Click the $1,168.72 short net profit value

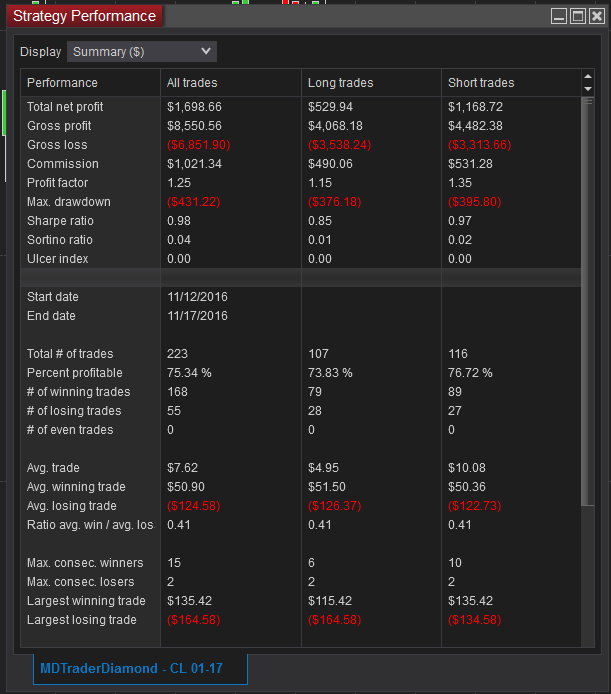pyautogui.click(x=476, y=107)
